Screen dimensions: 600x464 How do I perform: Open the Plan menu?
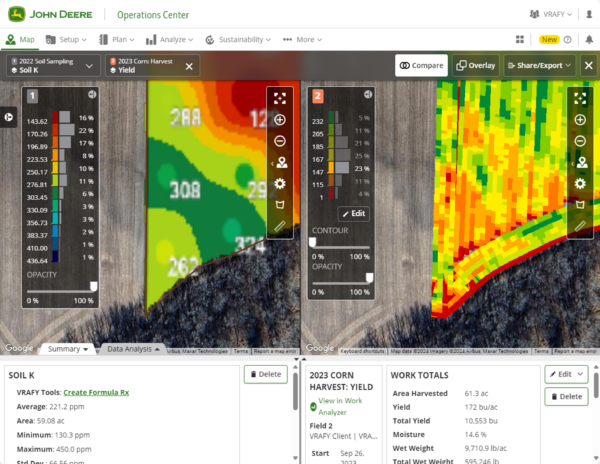(117, 39)
